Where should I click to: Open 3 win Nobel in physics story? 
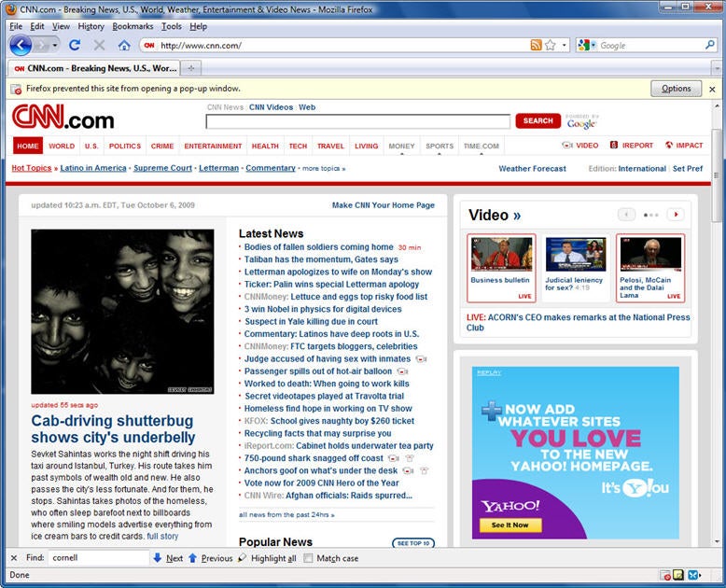tap(323, 309)
